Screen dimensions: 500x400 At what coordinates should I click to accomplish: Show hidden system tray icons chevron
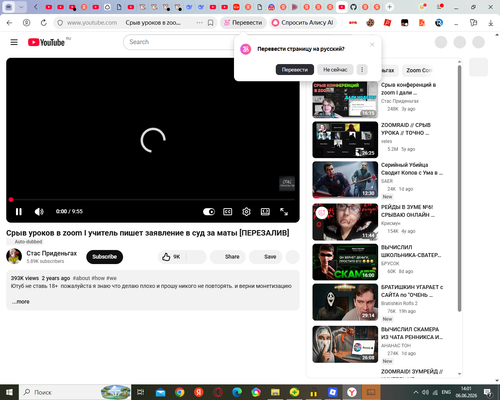click(416, 392)
